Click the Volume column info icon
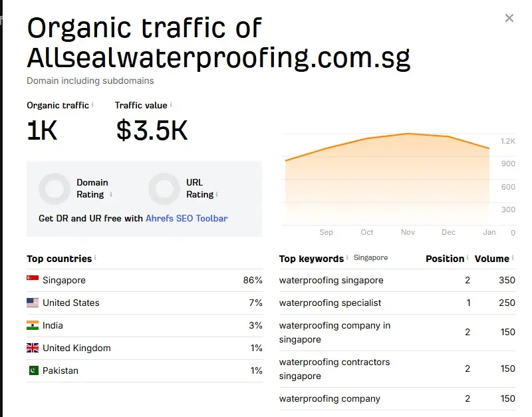 pyautogui.click(x=513, y=258)
